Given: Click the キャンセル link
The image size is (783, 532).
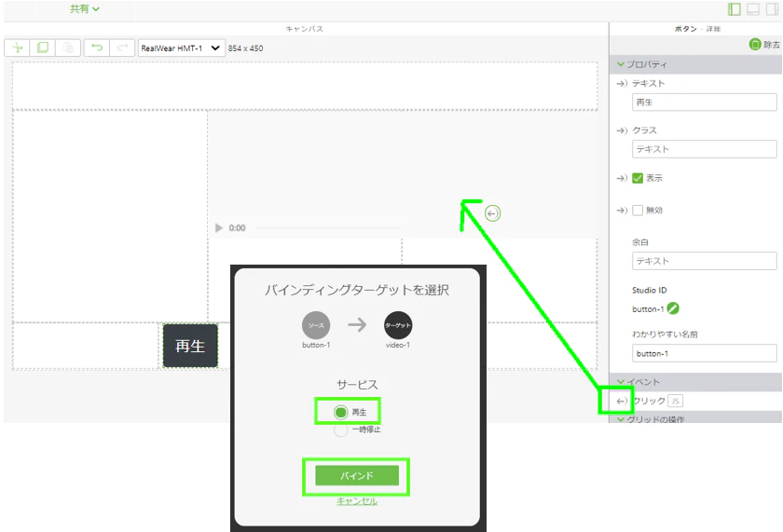Looking at the screenshot, I should [x=356, y=501].
